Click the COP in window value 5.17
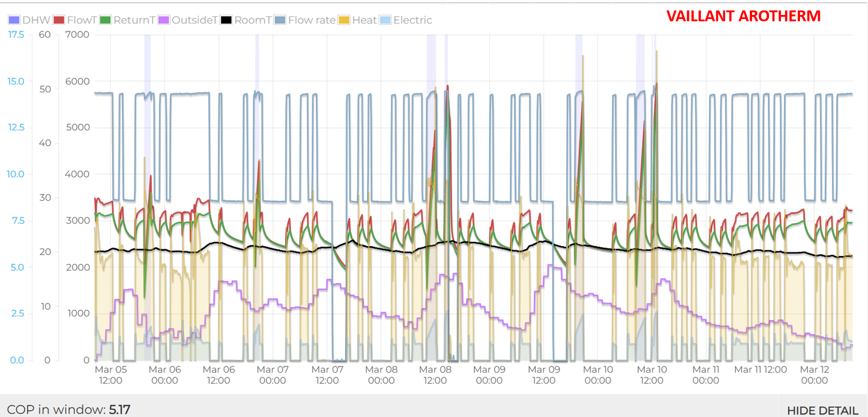 (119, 409)
